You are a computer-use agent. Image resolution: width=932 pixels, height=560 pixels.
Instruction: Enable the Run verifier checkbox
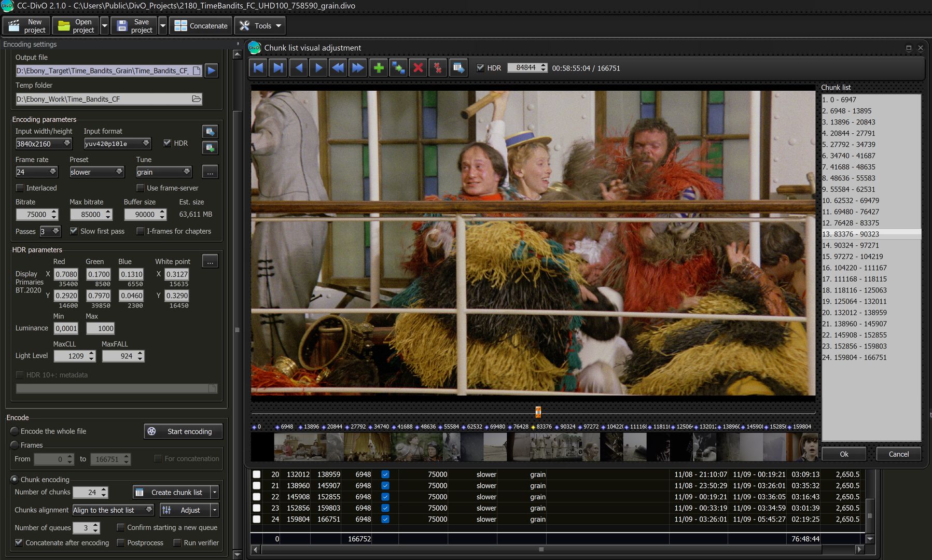pyautogui.click(x=177, y=542)
